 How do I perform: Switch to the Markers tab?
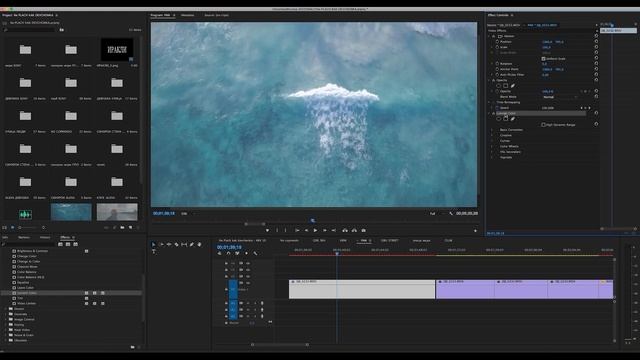[24, 237]
